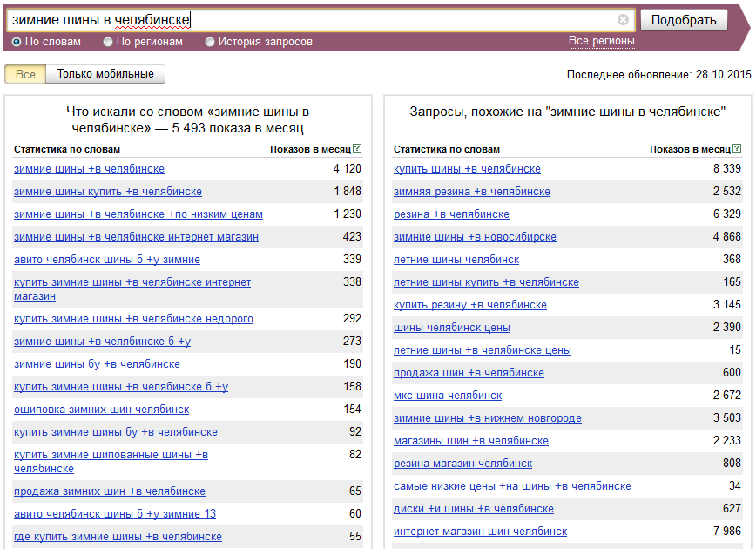Open link 'зимние шины +в нижнем новгороде'
This screenshot has height=549, width=756.
point(488,418)
